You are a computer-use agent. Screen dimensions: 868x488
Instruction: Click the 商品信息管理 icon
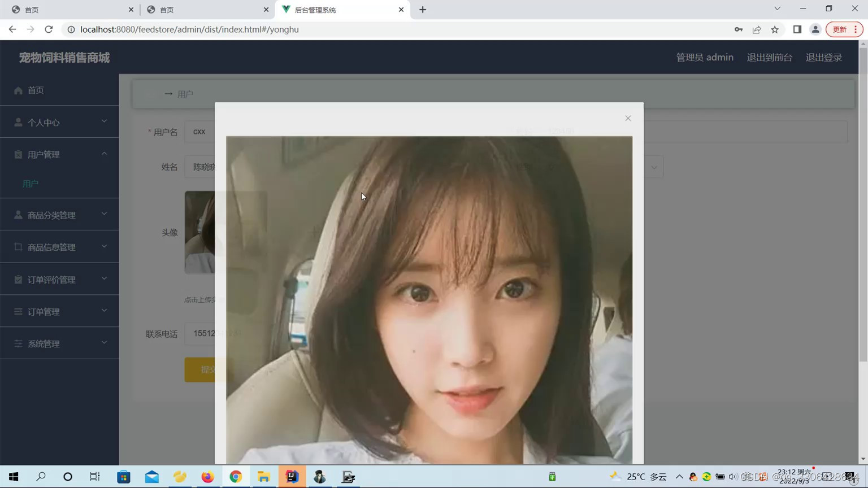(18, 247)
